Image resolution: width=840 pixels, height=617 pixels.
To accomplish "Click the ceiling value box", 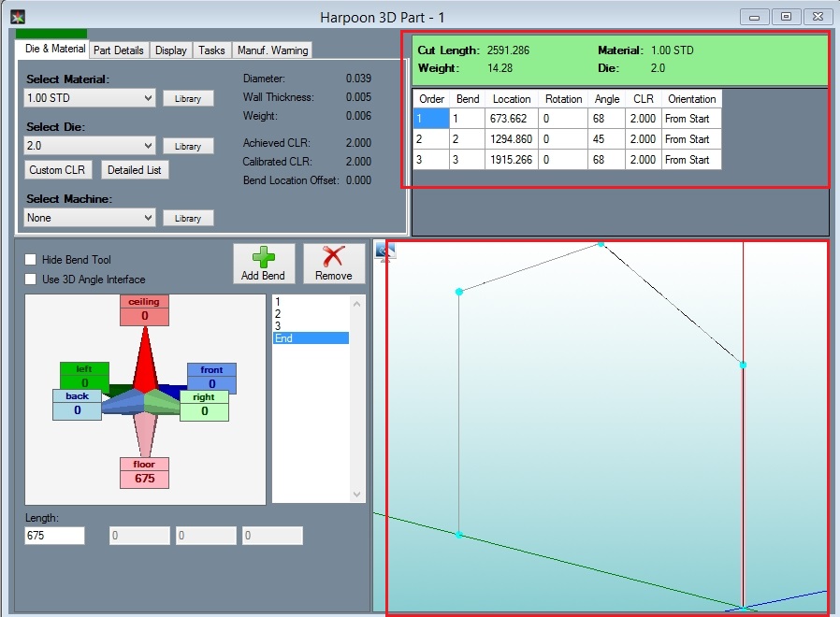I will pyautogui.click(x=145, y=316).
